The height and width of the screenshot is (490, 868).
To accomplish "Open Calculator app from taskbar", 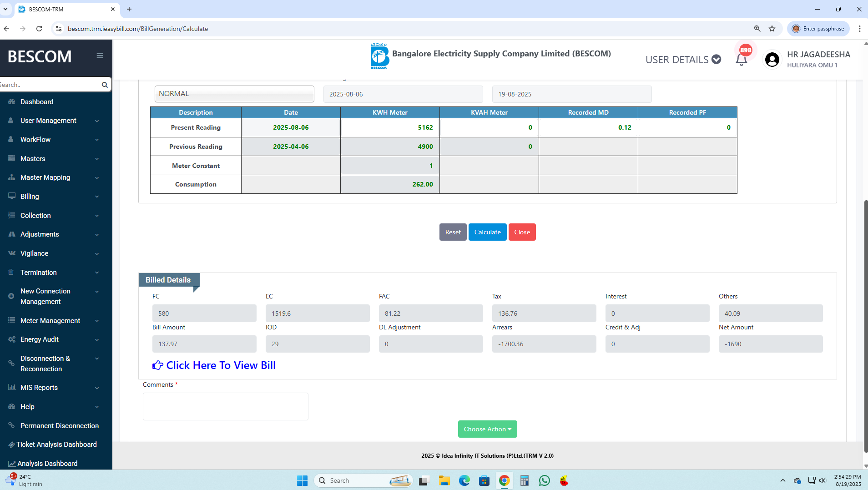I will point(524,480).
